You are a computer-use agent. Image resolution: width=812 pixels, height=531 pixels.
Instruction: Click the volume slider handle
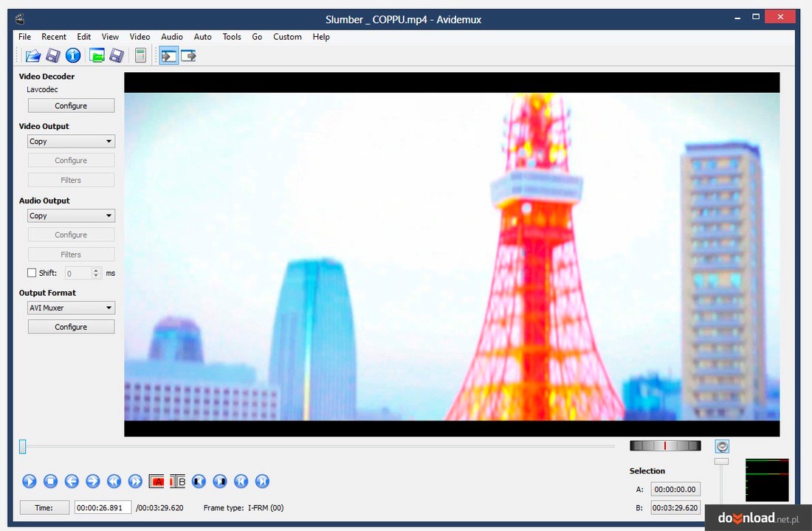(721, 462)
